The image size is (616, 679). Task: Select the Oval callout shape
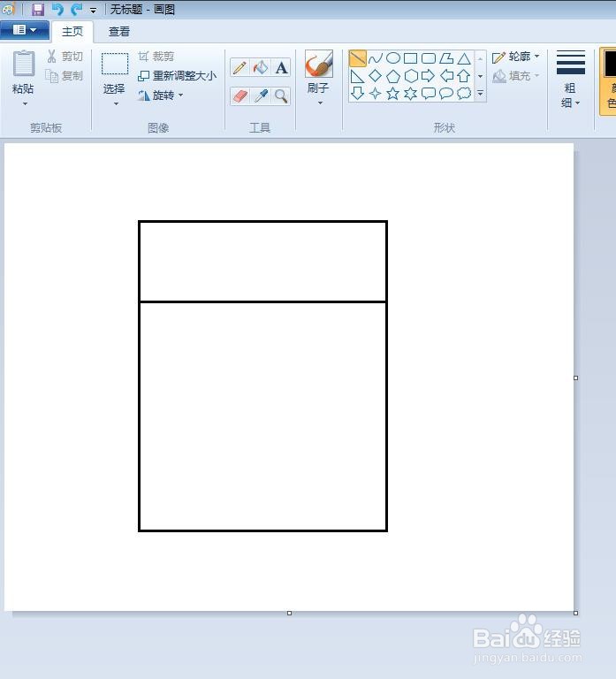coord(446,93)
